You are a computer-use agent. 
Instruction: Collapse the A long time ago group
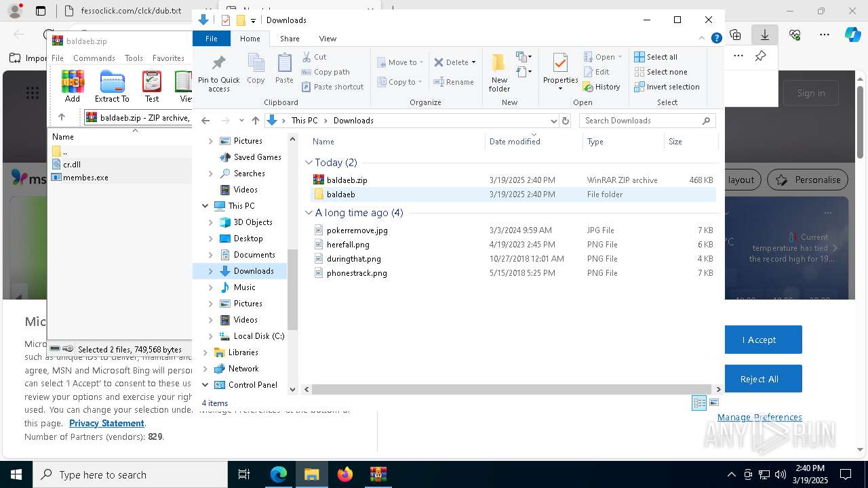tap(309, 213)
